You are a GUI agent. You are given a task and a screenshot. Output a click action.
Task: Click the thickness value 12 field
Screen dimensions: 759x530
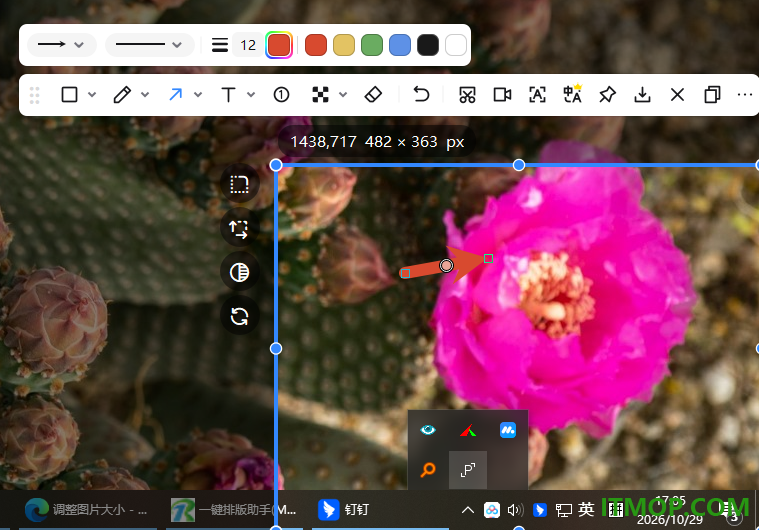tap(248, 45)
